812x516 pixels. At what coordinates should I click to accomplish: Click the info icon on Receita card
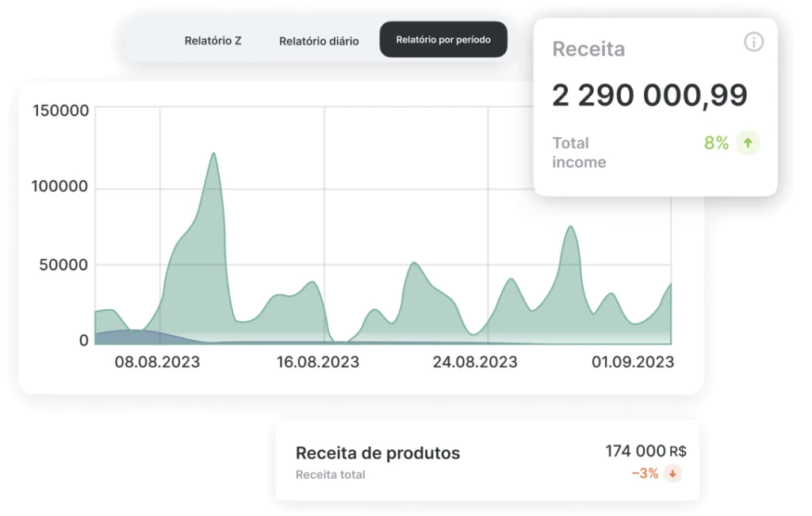pos(753,43)
